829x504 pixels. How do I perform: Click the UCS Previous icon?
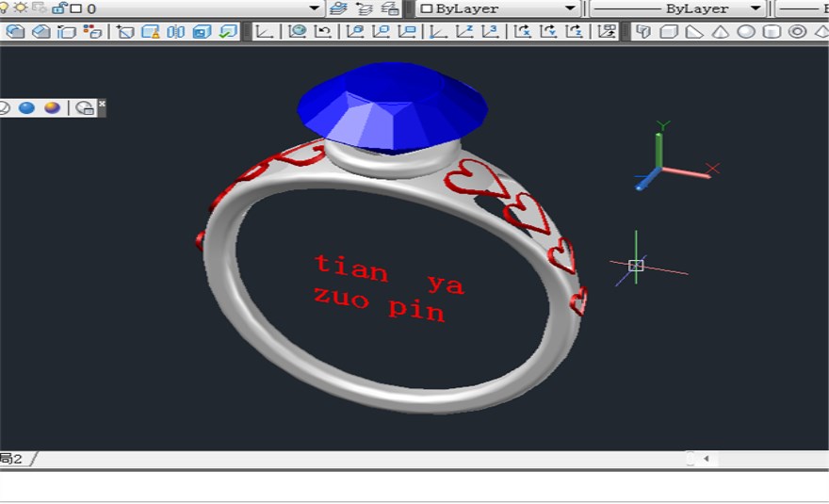323,31
